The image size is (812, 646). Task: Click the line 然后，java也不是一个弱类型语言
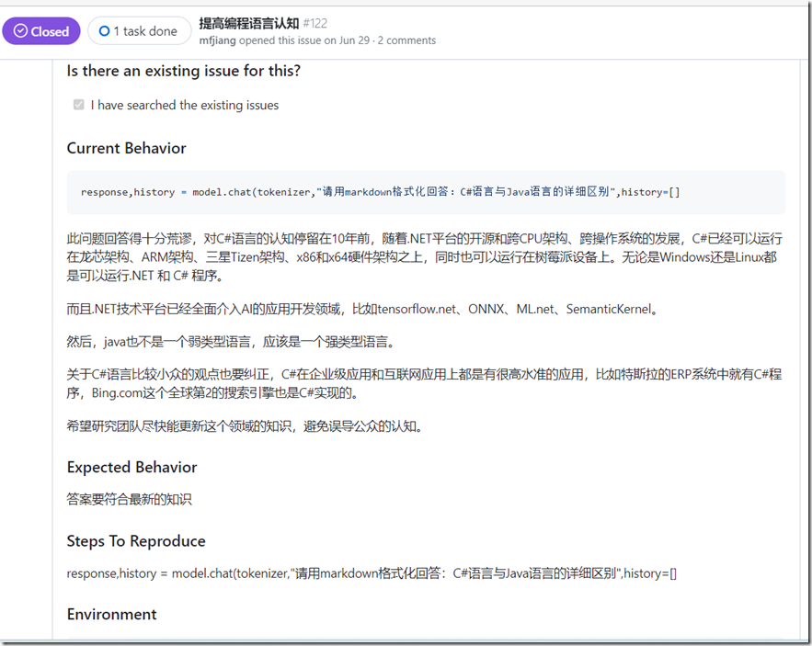click(x=231, y=342)
